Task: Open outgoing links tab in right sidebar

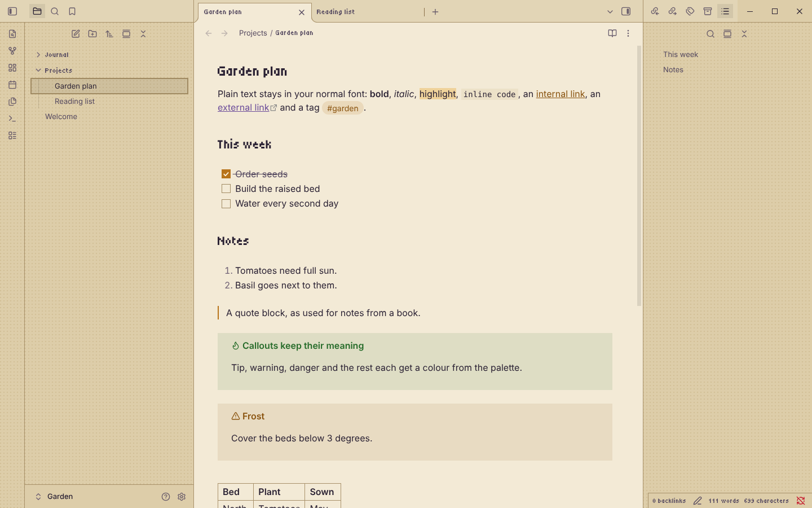Action: coord(672,11)
